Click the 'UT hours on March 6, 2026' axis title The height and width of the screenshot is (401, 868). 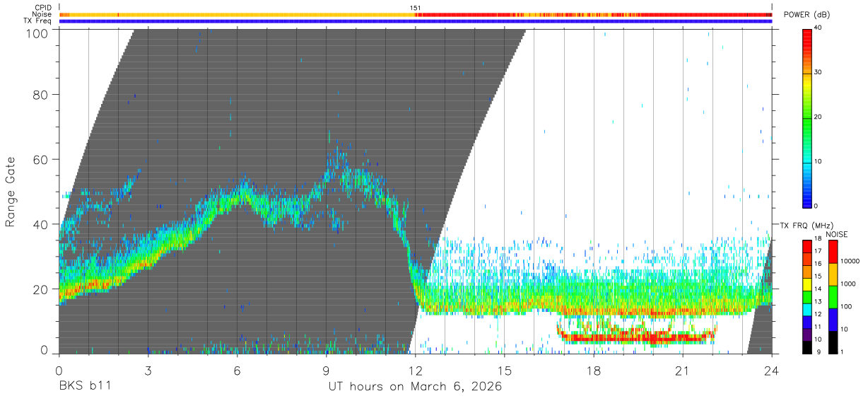415,387
